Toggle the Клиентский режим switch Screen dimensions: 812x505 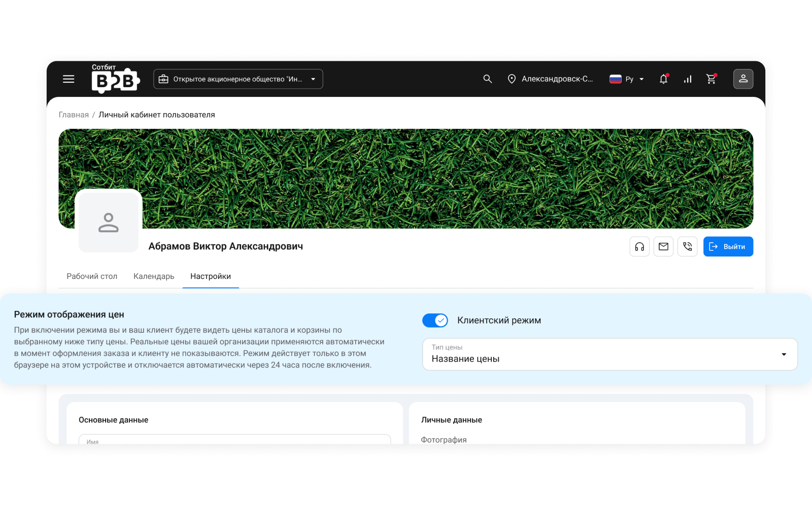(435, 320)
